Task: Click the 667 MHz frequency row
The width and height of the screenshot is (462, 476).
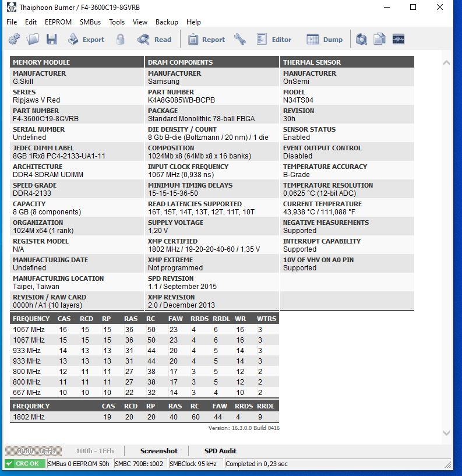Action: [144, 392]
